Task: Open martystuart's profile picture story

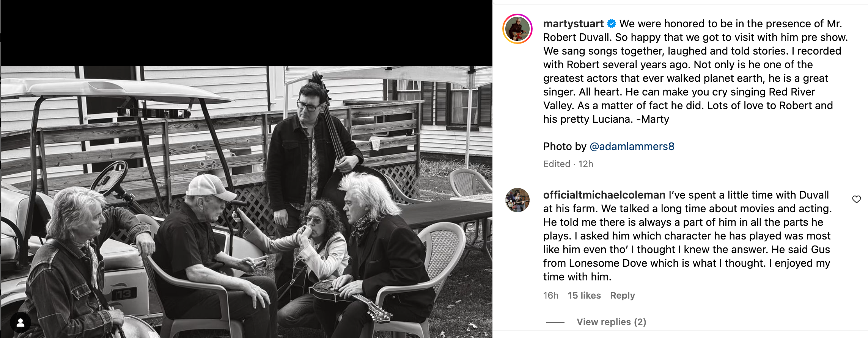Action: click(517, 29)
